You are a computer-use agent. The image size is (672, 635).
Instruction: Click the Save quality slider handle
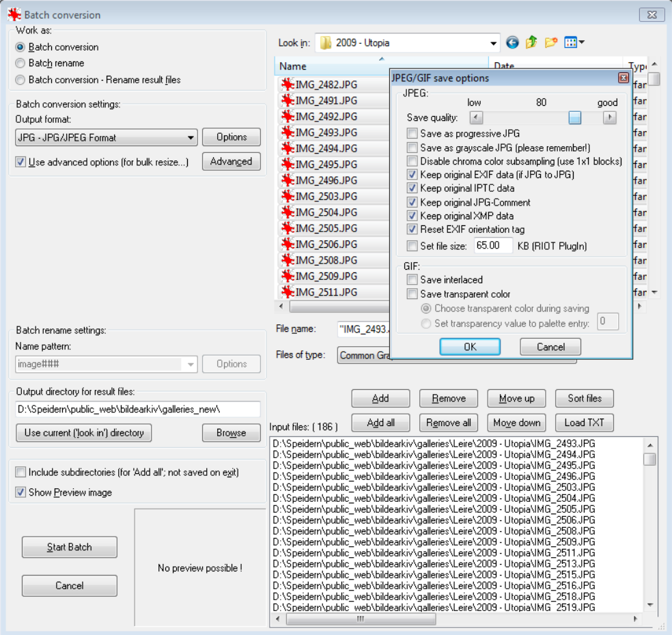pyautogui.click(x=575, y=118)
